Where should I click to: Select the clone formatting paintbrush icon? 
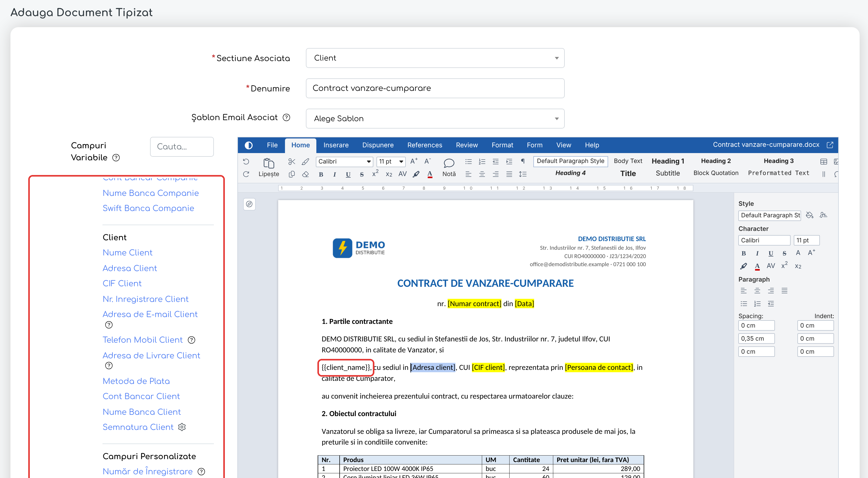point(305,162)
